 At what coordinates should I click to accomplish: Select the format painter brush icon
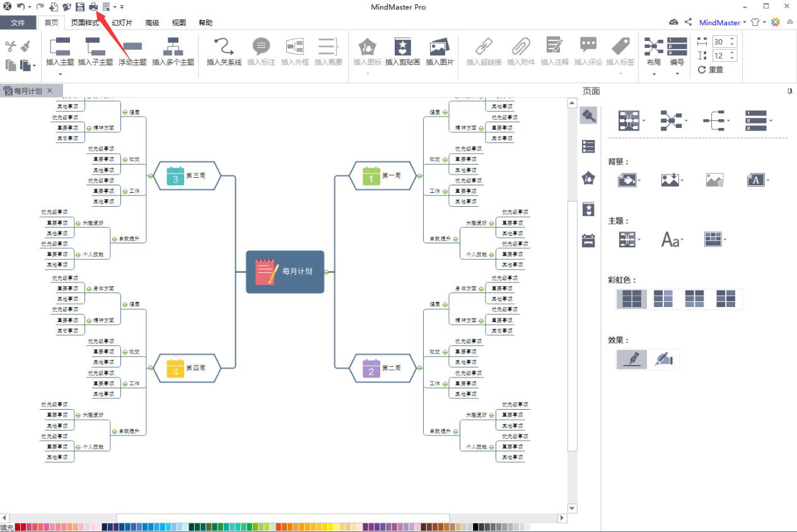pos(26,46)
